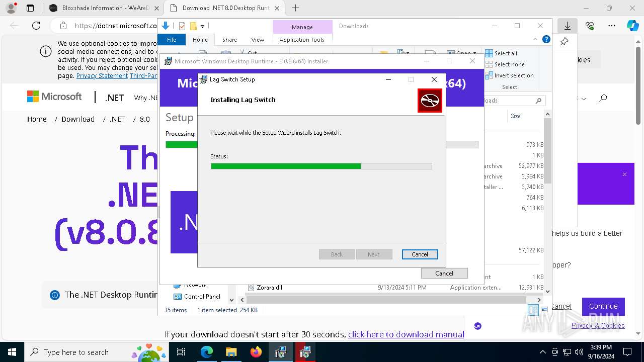
Task: Click the Edge profile avatar icon
Action: [x=11, y=8]
